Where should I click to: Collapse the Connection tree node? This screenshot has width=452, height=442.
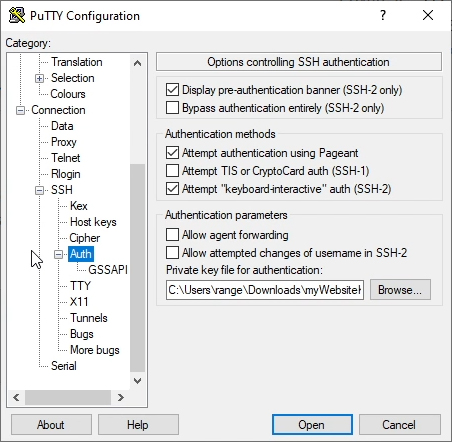20,110
